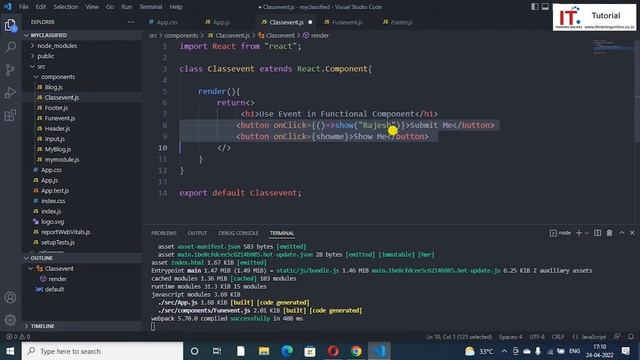This screenshot has width=640, height=360.
Task: Open the View menu
Action: pyautogui.click(x=92, y=7)
